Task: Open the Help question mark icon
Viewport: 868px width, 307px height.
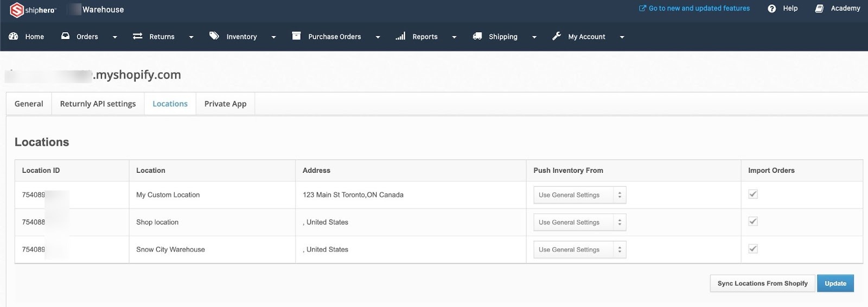Action: [772, 9]
